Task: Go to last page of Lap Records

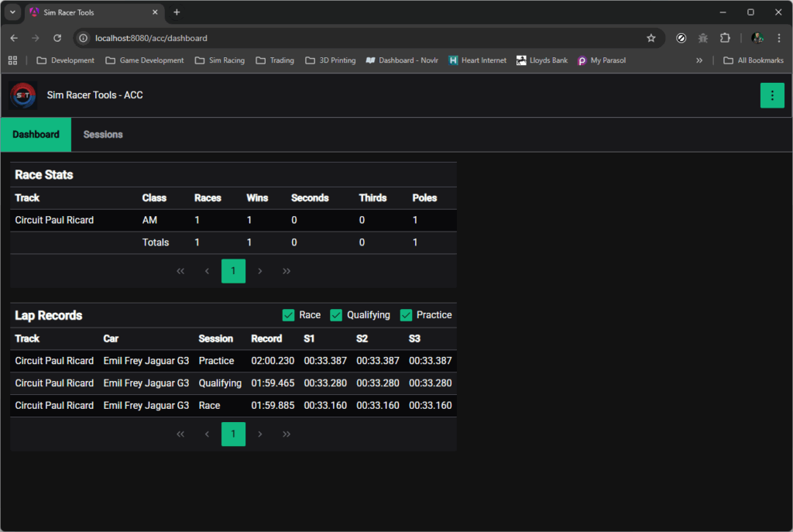Action: pos(287,434)
